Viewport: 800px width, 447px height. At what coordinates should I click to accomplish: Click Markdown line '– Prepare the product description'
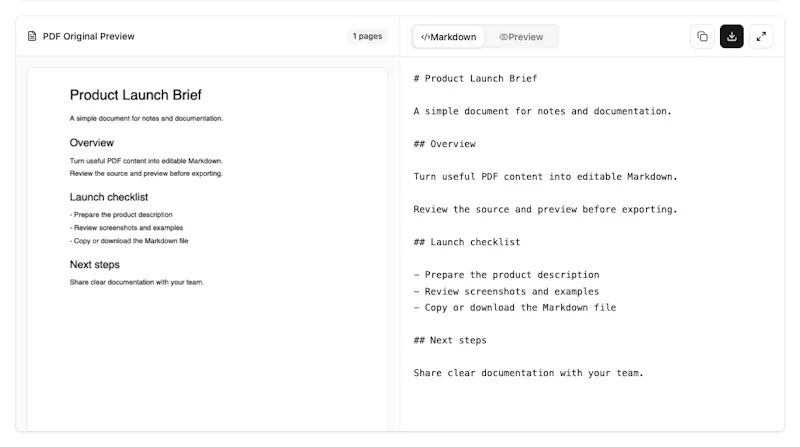[507, 275]
